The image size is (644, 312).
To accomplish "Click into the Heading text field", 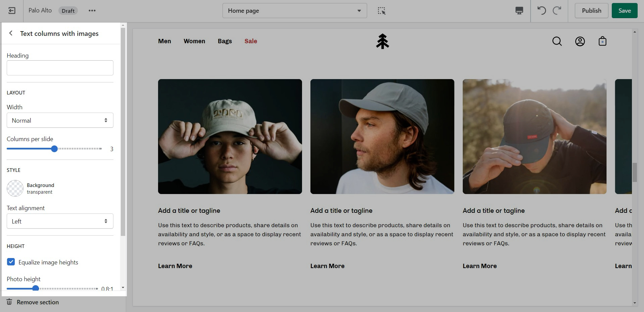I will [x=60, y=68].
